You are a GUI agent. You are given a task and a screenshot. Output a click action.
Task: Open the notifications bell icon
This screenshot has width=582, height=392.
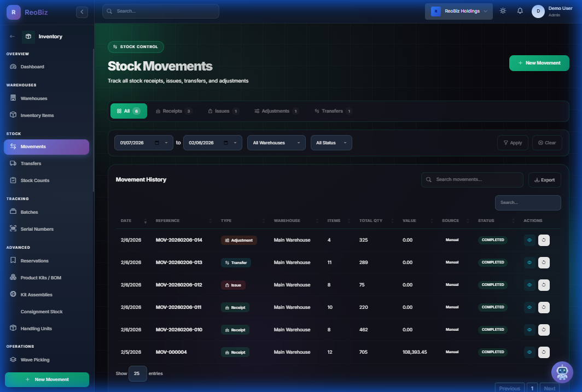point(520,10)
